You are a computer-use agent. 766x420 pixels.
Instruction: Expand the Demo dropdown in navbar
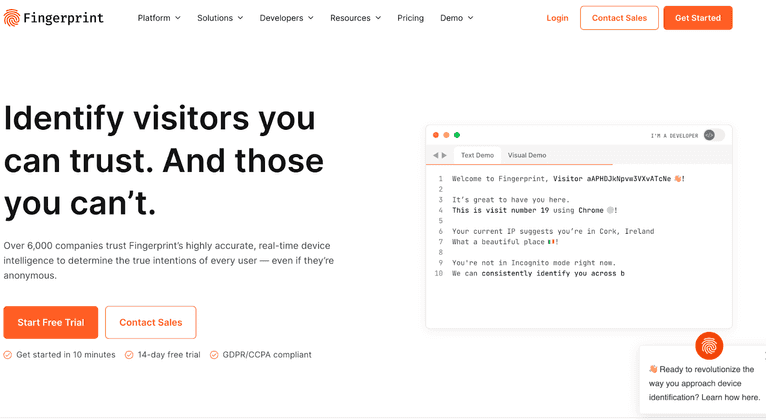coord(457,18)
